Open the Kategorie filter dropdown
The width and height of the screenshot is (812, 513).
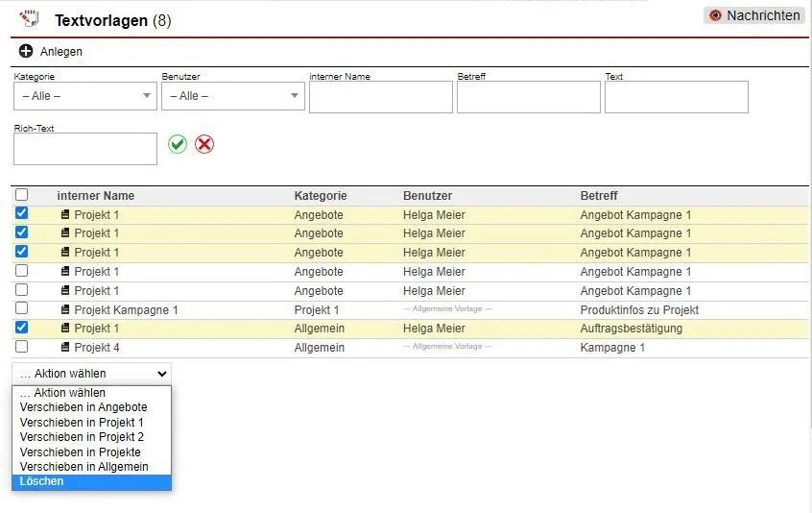[85, 96]
